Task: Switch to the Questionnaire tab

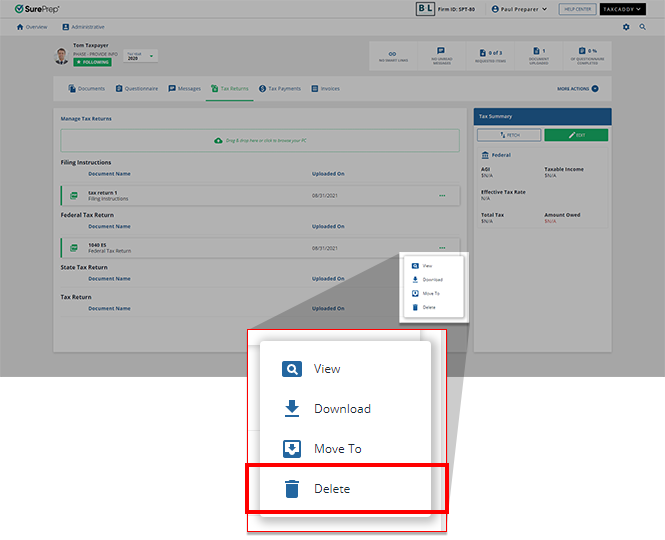Action: point(137,89)
